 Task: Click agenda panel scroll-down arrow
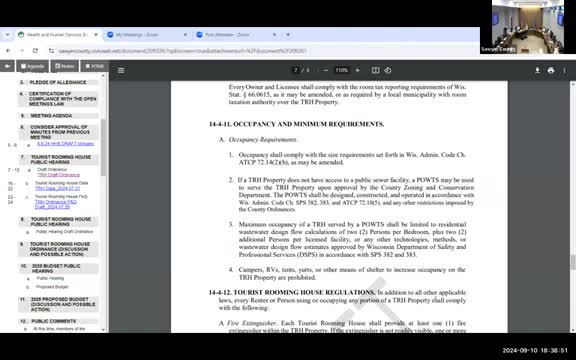pos(103,330)
